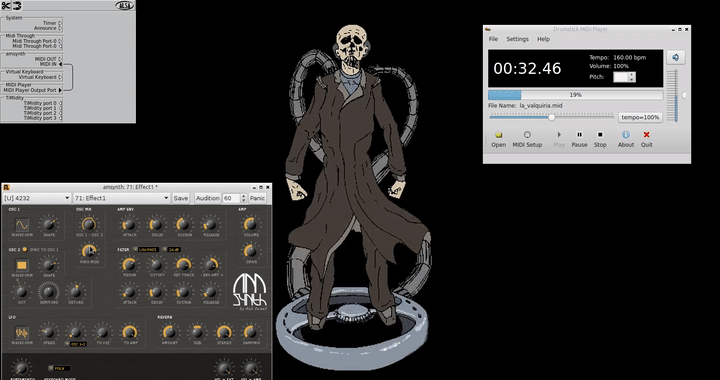Image resolution: width=720 pixels, height=380 pixels.
Task: Click the LFO waveform selector
Action: tap(22, 332)
